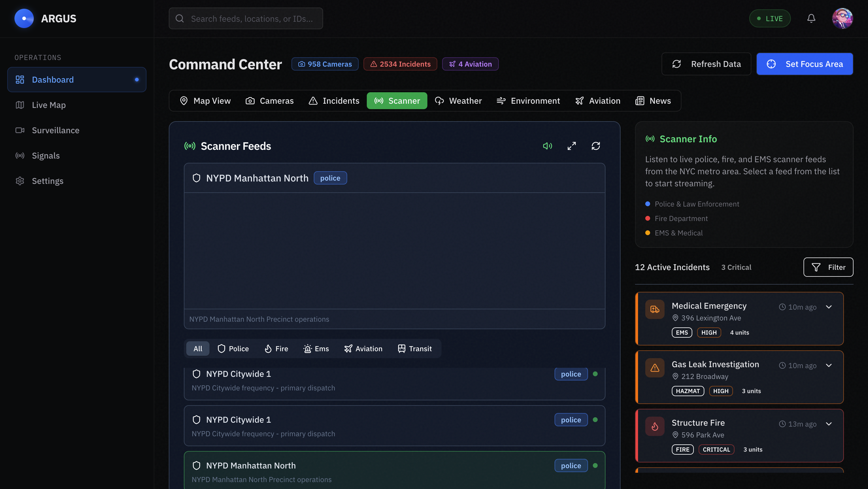Filter feeds by Fire category

tap(276, 349)
